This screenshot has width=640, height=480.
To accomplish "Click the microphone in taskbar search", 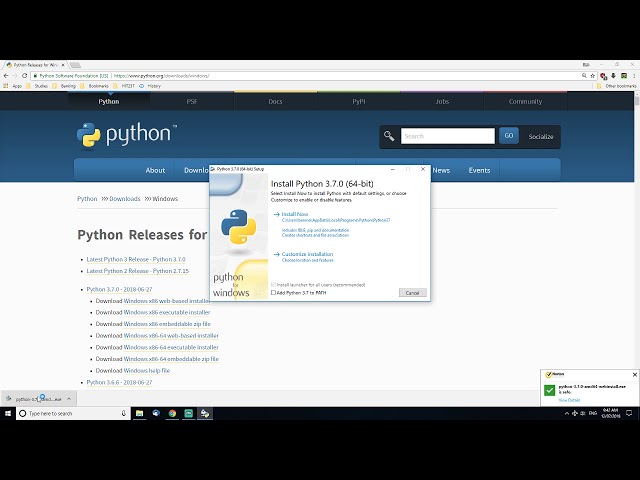I will tap(123, 413).
